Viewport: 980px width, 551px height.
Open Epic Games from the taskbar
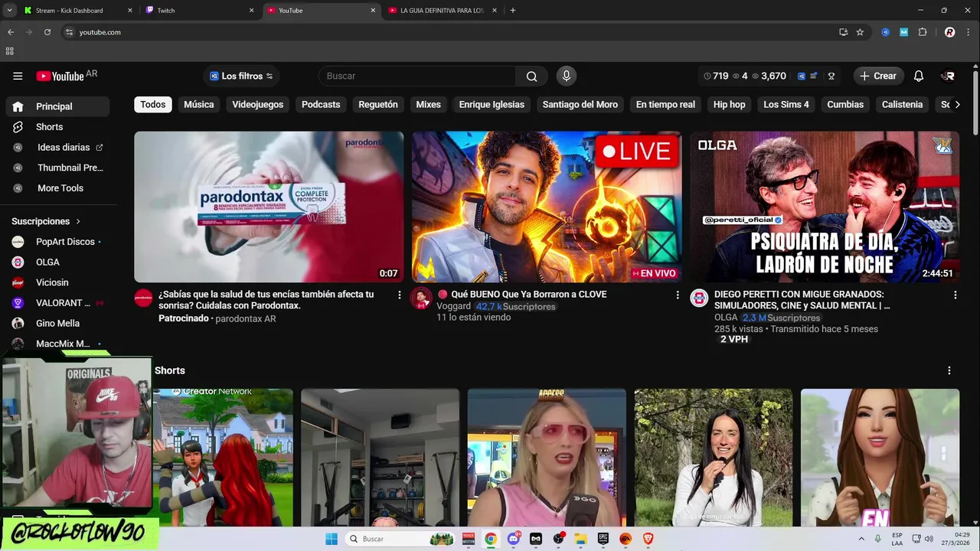coord(603,539)
